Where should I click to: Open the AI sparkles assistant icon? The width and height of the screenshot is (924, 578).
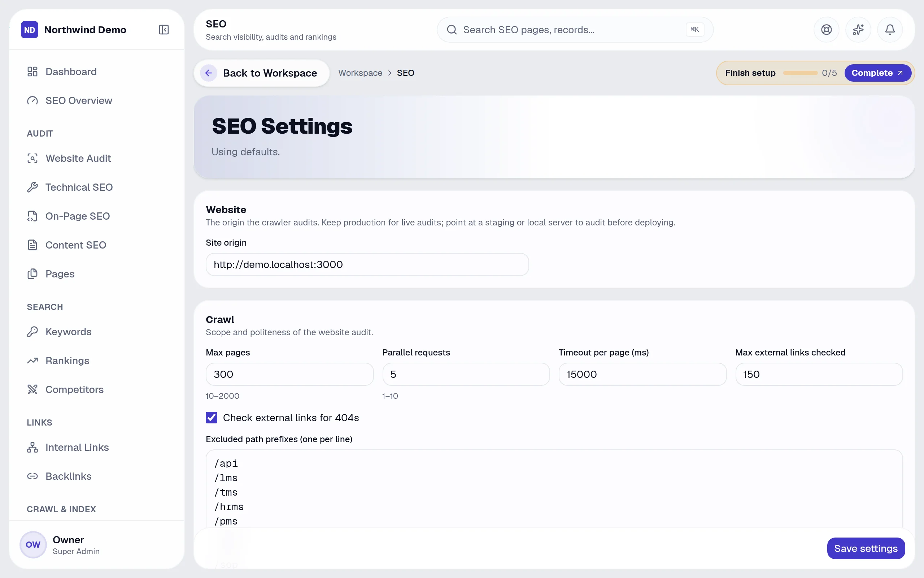(858, 29)
